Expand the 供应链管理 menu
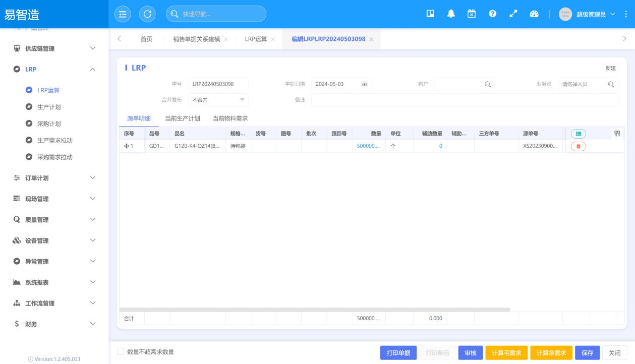 point(54,48)
